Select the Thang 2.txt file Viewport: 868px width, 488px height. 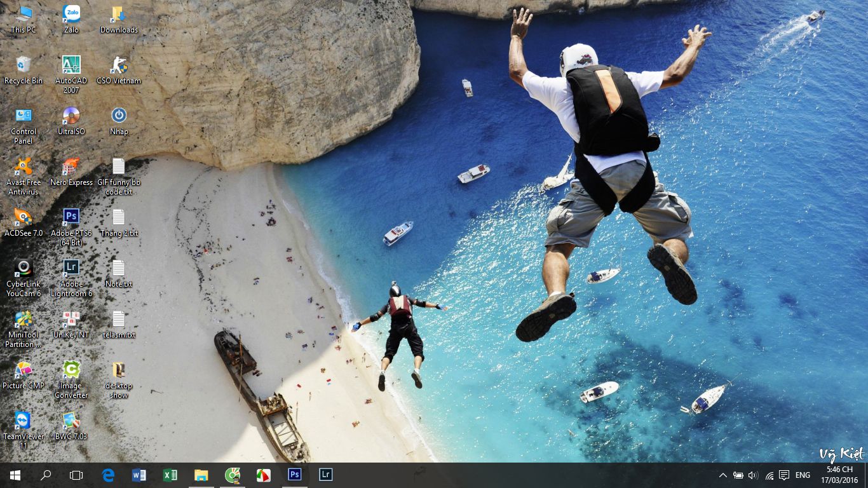coord(119,222)
